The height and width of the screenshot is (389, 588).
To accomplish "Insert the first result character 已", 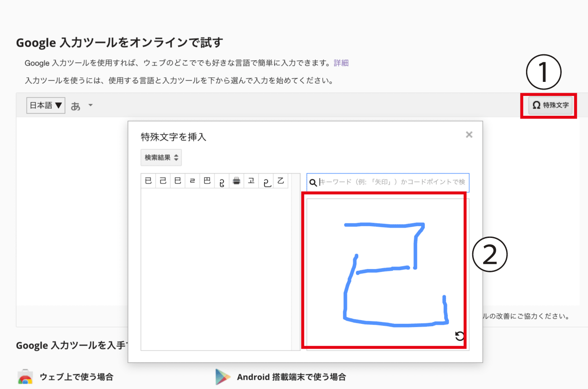I will pyautogui.click(x=148, y=181).
